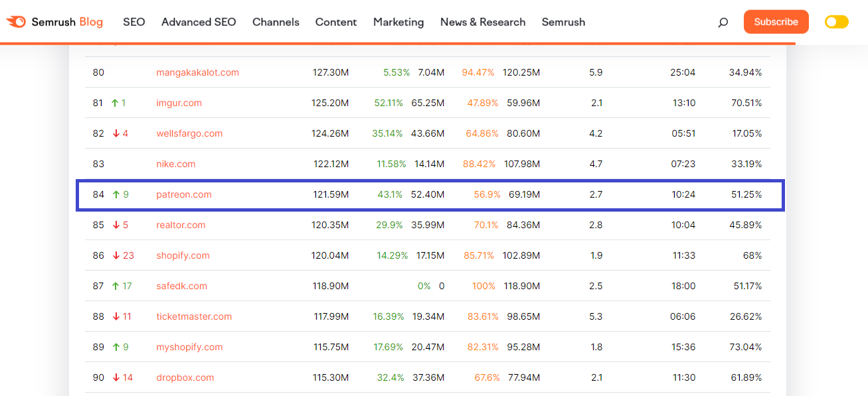Open the Channels menu
This screenshot has height=396, width=868.
pos(276,22)
